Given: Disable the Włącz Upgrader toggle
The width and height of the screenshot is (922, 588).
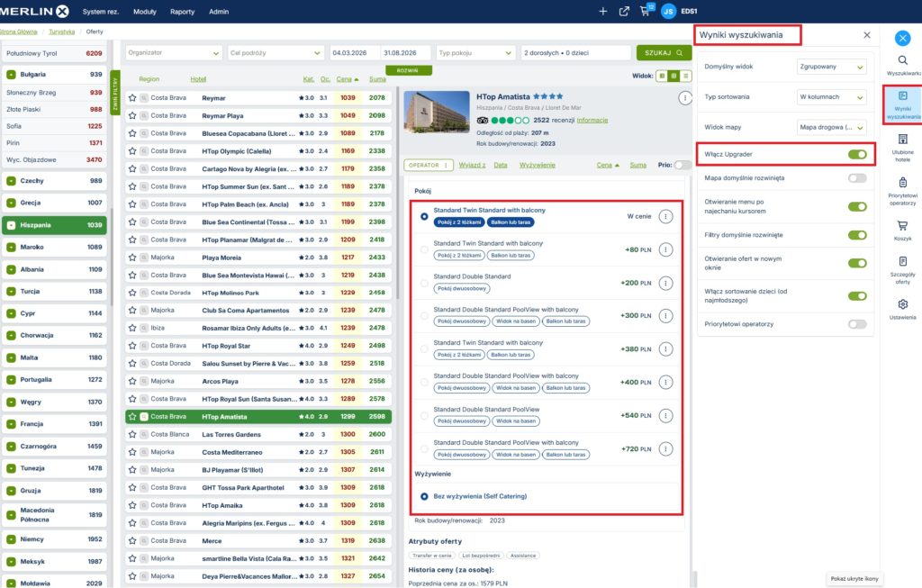Looking at the screenshot, I should [857, 154].
